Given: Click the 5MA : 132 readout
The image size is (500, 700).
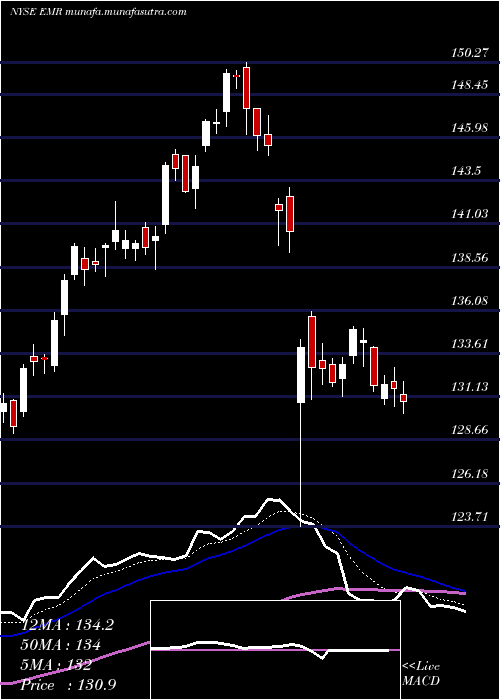Looking at the screenshot, I should (x=56, y=665).
